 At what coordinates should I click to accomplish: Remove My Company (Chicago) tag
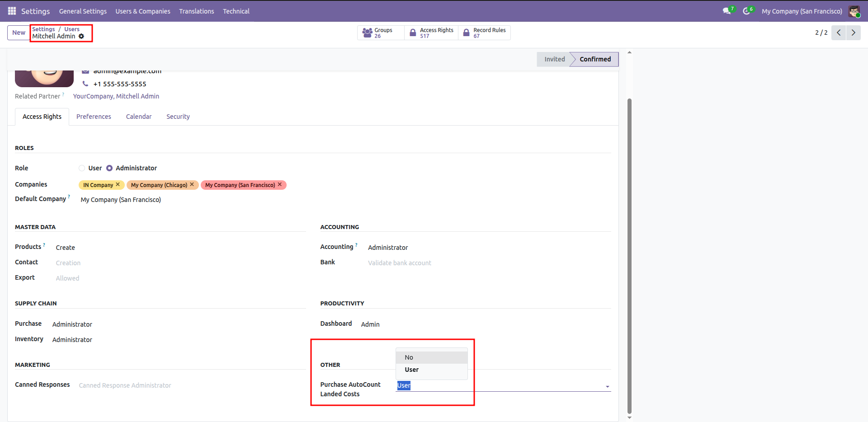[192, 185]
